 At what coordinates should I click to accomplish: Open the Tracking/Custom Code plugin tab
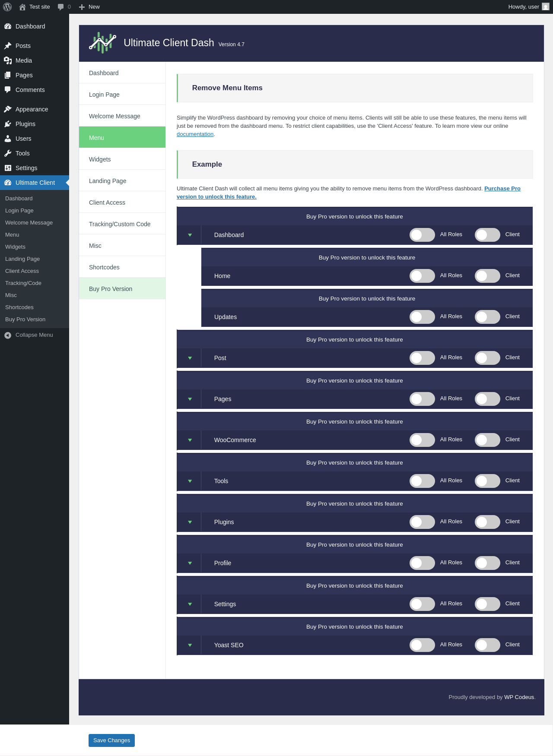(x=122, y=224)
